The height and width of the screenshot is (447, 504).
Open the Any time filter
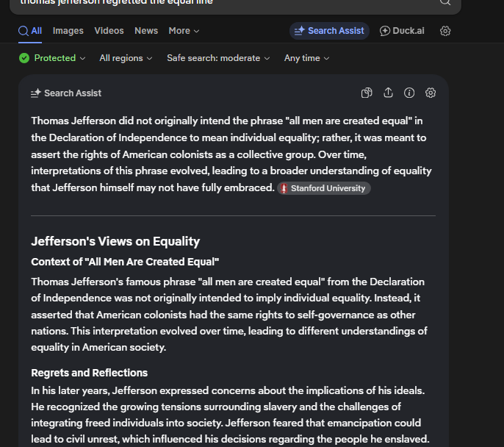tap(306, 58)
